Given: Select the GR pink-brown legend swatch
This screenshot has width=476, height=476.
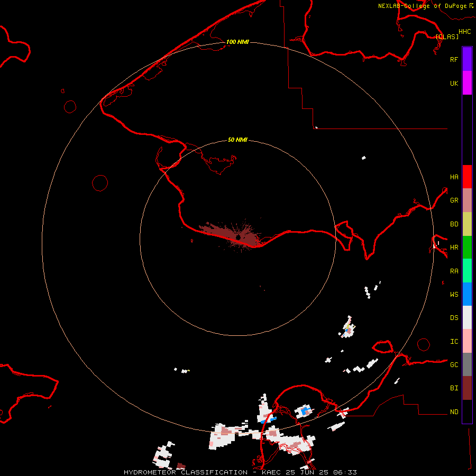Looking at the screenshot, I should click(467, 200).
